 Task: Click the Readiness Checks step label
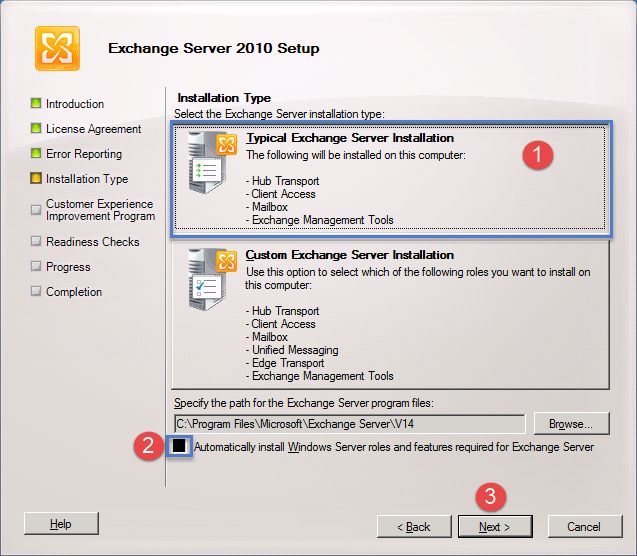tap(93, 242)
